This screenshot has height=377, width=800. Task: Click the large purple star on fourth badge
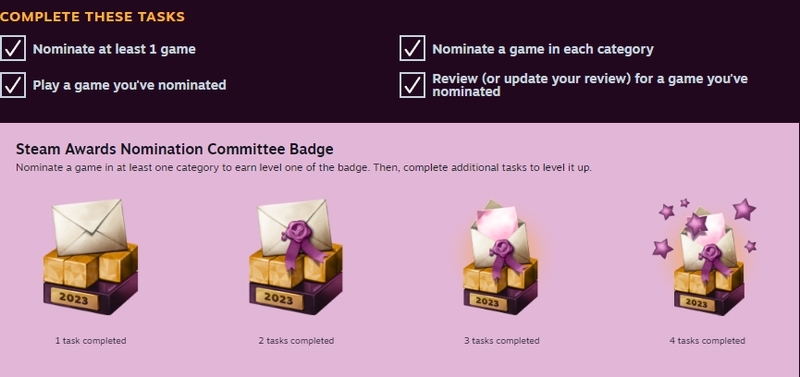(x=744, y=209)
